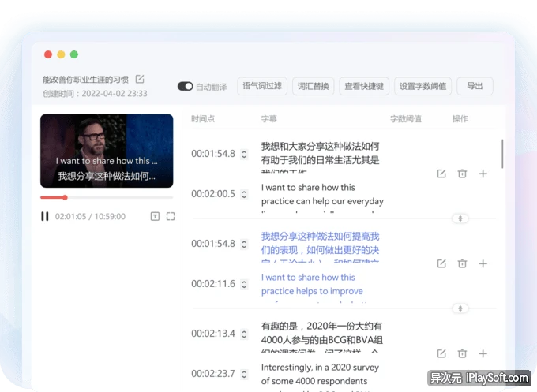Pause the video playback
The image size is (537, 392).
[x=44, y=216]
